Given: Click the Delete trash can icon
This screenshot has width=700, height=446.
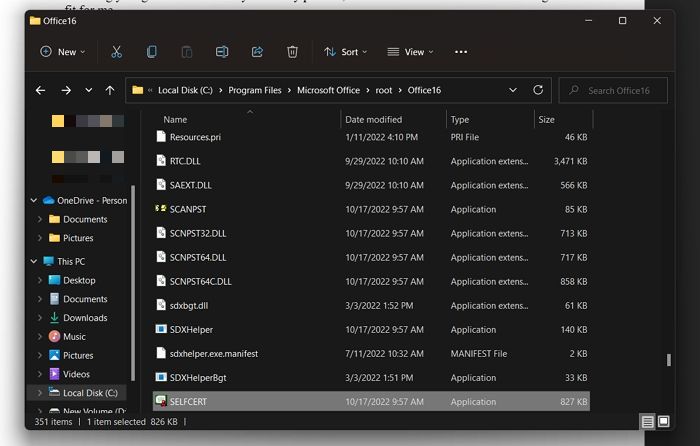Looking at the screenshot, I should [x=292, y=52].
